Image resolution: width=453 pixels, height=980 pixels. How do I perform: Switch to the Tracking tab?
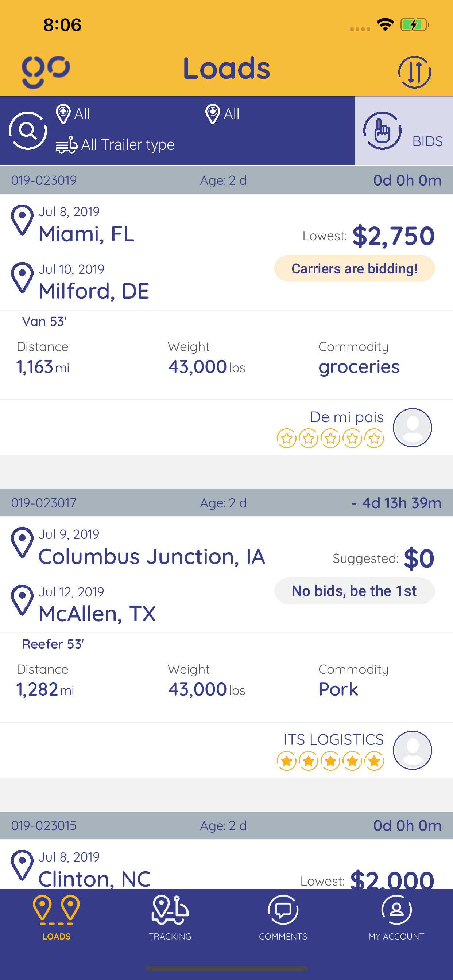tap(170, 917)
